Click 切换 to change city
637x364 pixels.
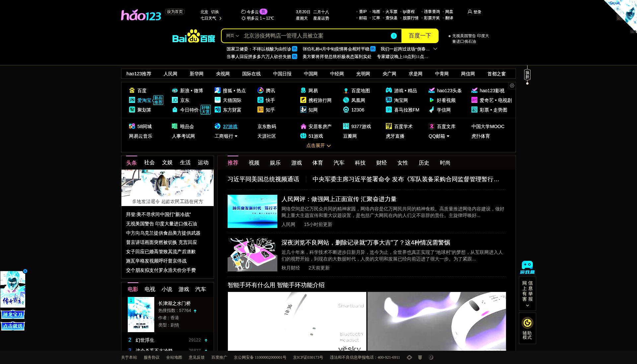[215, 12]
